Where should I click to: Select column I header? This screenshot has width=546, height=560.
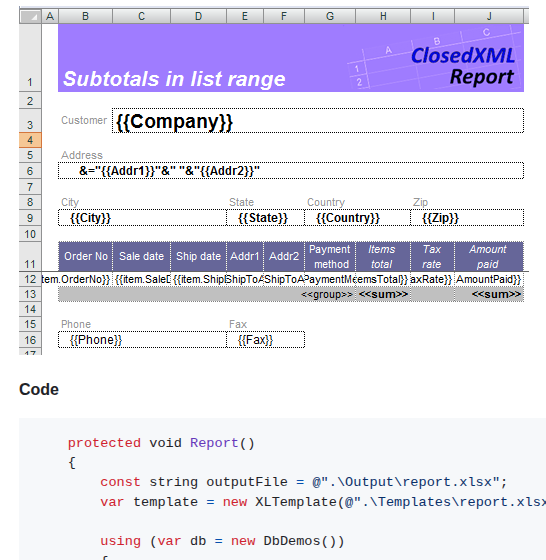click(x=433, y=16)
